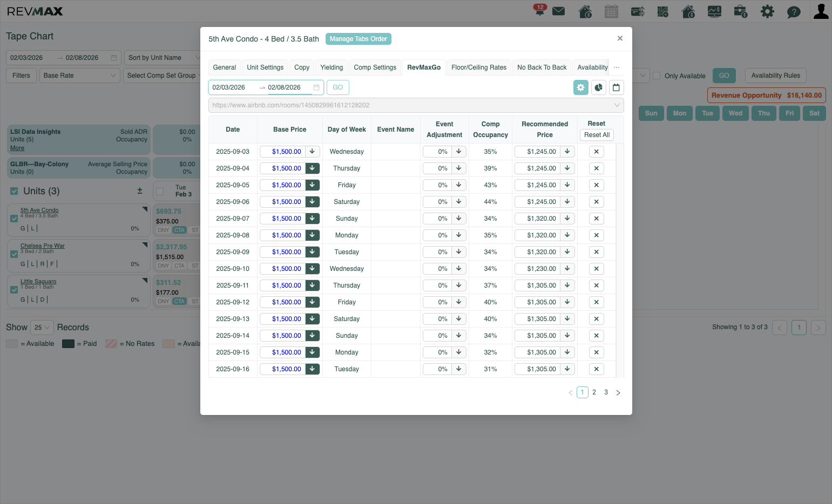Click the Manage Tabs Order button
This screenshot has height=504, width=832.
tap(358, 39)
